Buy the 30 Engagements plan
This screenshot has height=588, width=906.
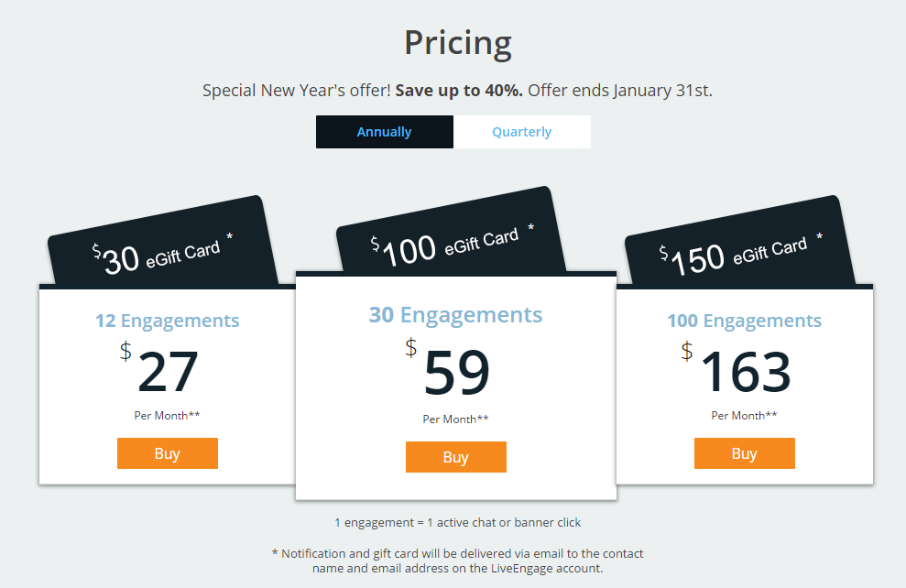[x=456, y=457]
